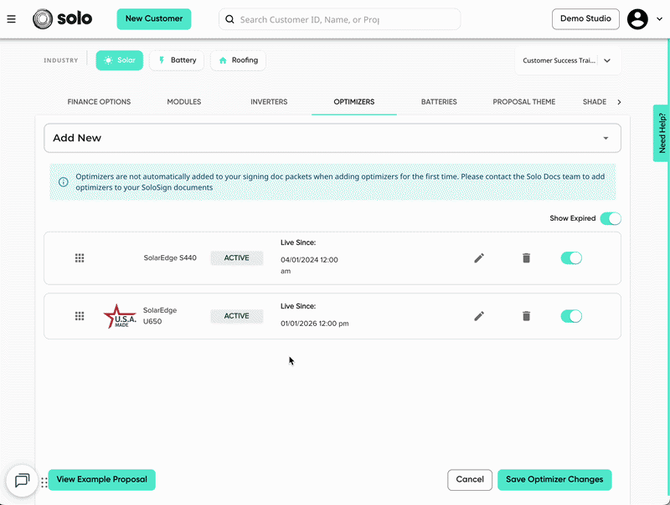The height and width of the screenshot is (505, 670).
Task: Open the hamburger menu
Action: pyautogui.click(x=12, y=19)
